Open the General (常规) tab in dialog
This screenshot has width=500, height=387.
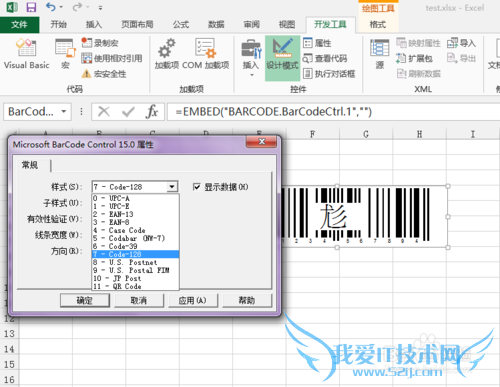tap(30, 165)
